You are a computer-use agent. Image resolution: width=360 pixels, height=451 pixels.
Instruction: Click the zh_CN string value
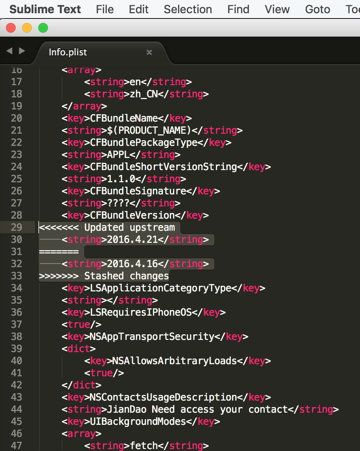[x=144, y=94]
